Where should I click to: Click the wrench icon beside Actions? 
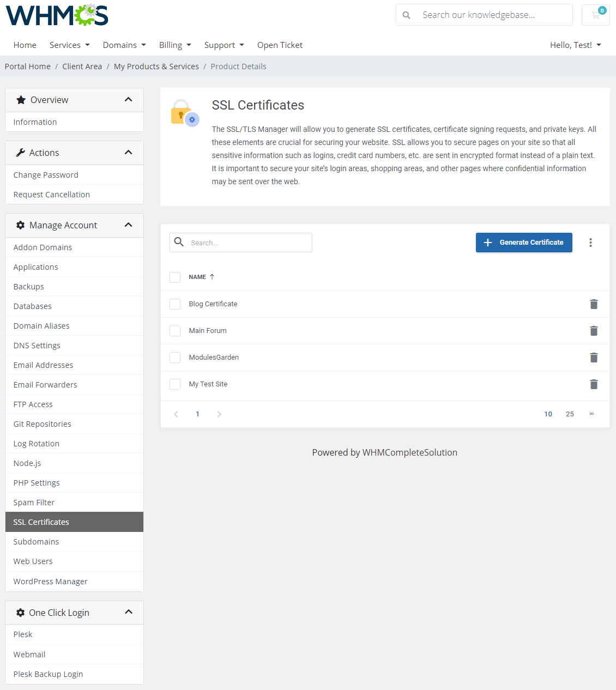[x=21, y=153]
